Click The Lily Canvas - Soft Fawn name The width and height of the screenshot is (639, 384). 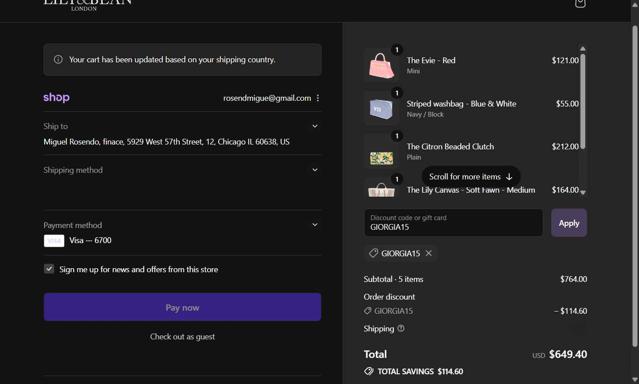click(471, 190)
